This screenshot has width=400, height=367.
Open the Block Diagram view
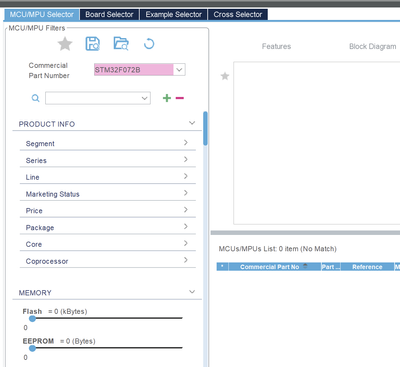(373, 46)
